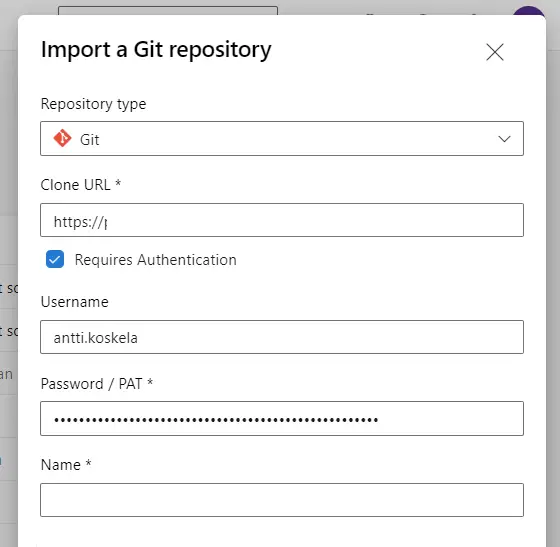This screenshot has height=547, width=560.
Task: Select the Git text in the type dropdown
Action: 89,140
